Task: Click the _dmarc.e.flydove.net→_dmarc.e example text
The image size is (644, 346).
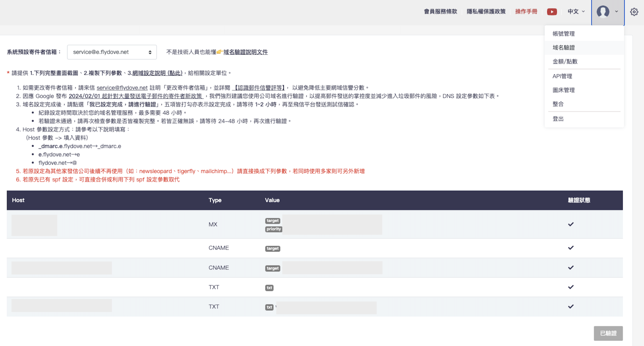Action: click(80, 146)
